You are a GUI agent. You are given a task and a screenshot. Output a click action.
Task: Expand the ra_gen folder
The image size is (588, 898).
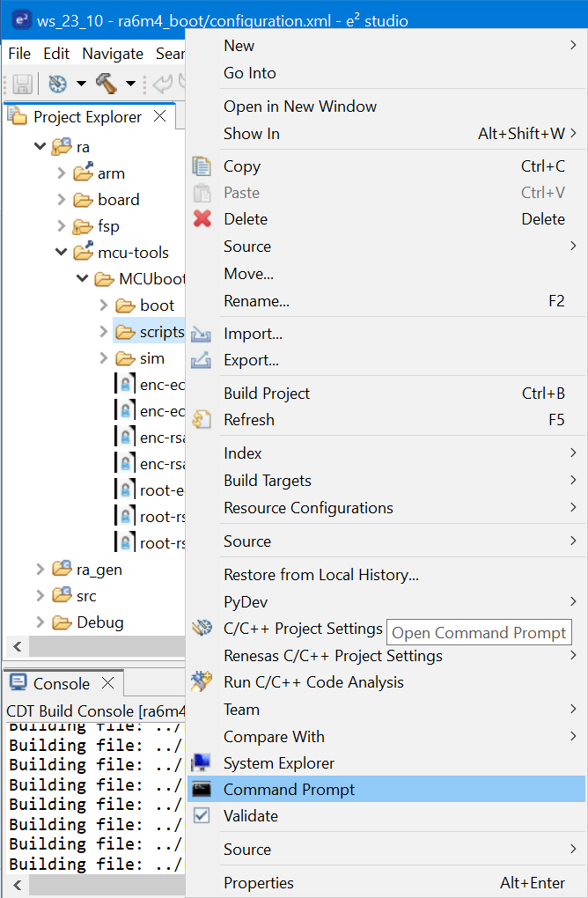coord(40,570)
